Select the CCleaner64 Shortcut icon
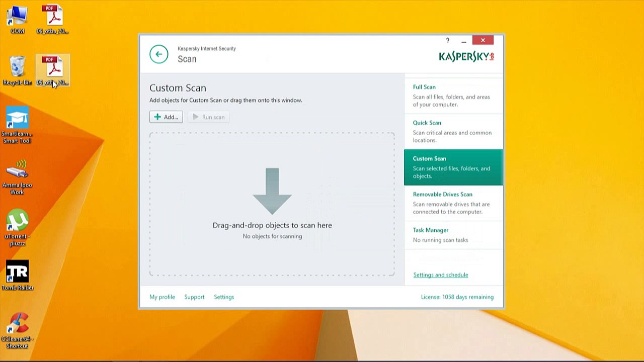This screenshot has height=362, width=644. tap(18, 330)
